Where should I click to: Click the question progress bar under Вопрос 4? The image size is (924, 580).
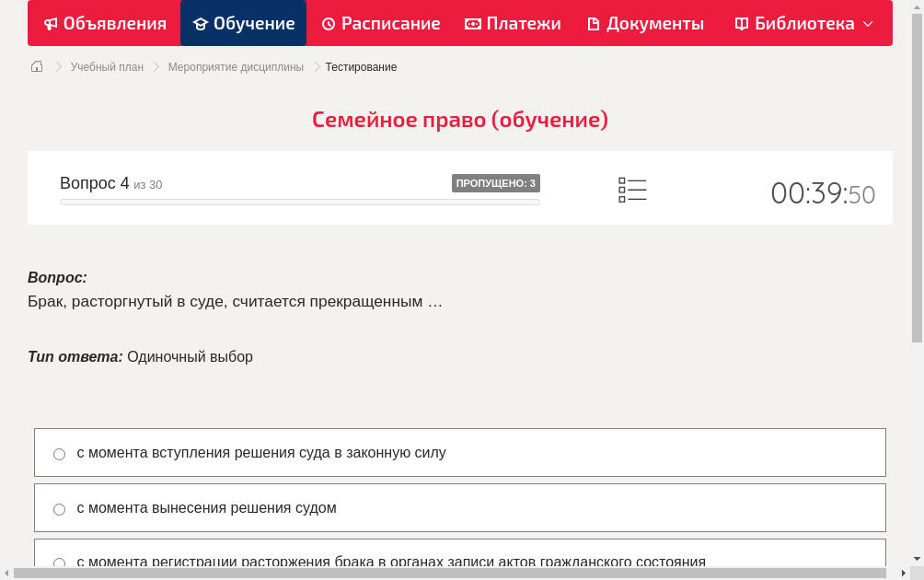pos(299,202)
